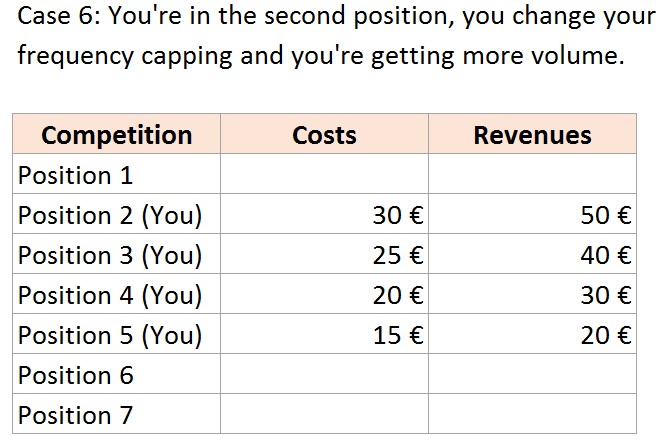Viewport: 665px width, 448px height.
Task: Click the empty Revenues cell for Position 7
Action: pyautogui.click(x=532, y=415)
